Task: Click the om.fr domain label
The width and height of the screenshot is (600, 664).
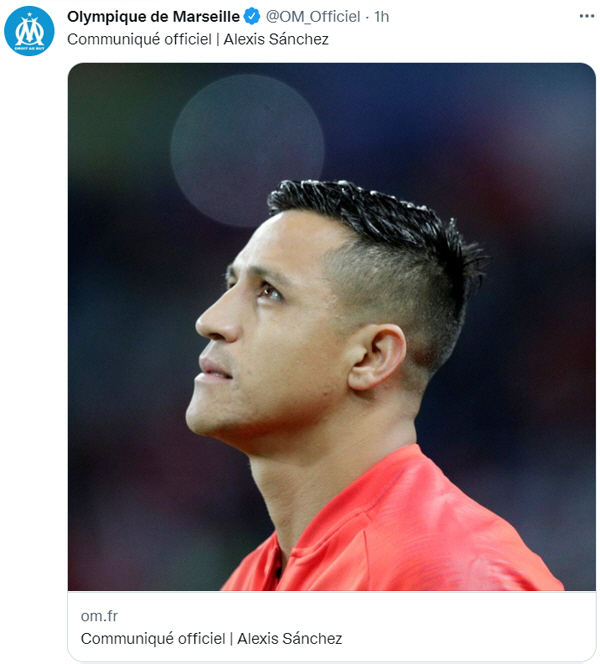Action: point(99,616)
